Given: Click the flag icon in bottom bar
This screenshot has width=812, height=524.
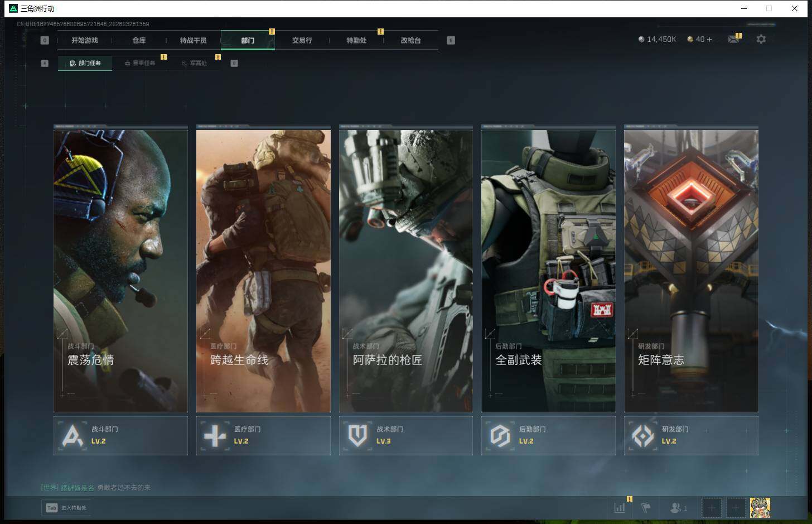Looking at the screenshot, I should (646, 507).
